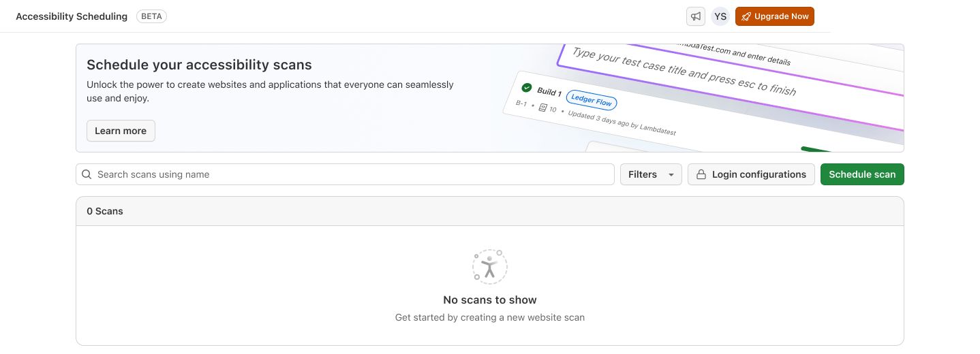Screen dimensions: 980x354
Task: Open the megaphone announcements icon
Action: [695, 16]
